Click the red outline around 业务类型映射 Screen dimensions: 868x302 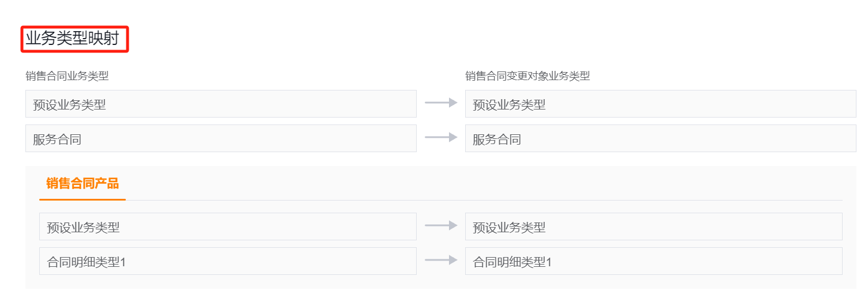tap(74, 27)
